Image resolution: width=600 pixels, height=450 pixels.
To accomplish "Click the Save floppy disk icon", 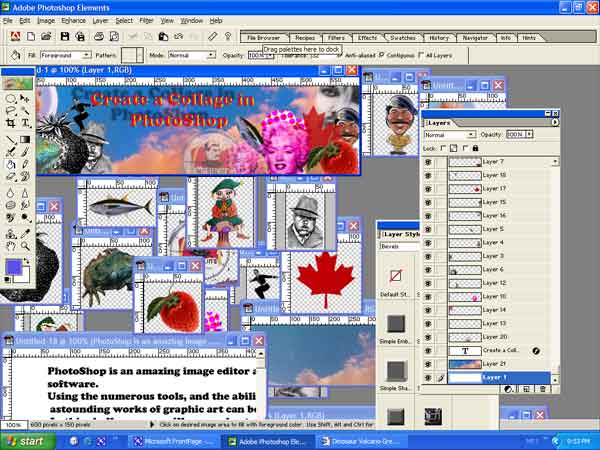I will [x=65, y=37].
